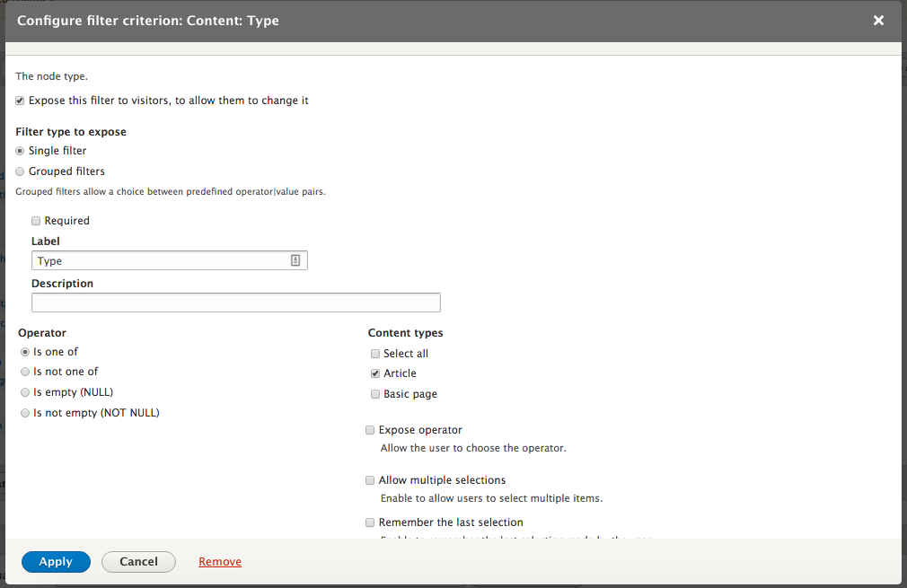Uncheck Expose this filter to visitors
The width and height of the screenshot is (907, 588).
(x=21, y=101)
